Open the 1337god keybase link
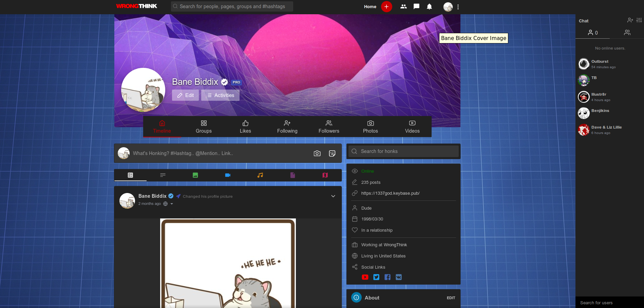Image resolution: width=644 pixels, height=308 pixels. [390, 193]
